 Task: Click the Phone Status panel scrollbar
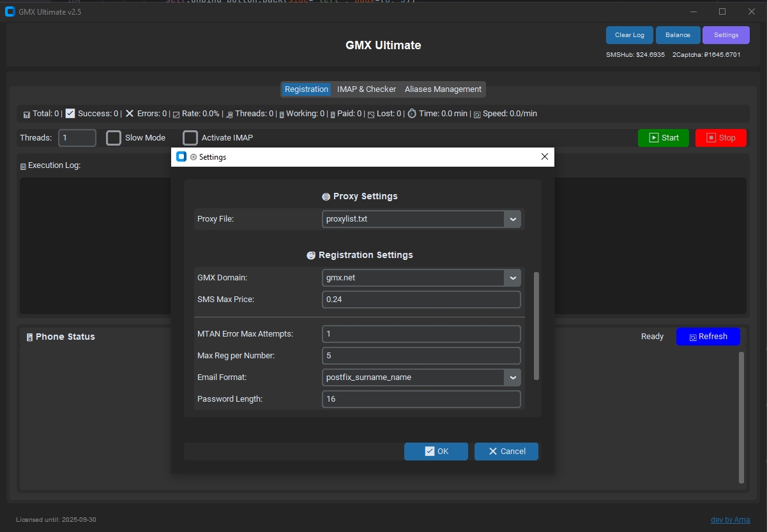click(x=741, y=418)
